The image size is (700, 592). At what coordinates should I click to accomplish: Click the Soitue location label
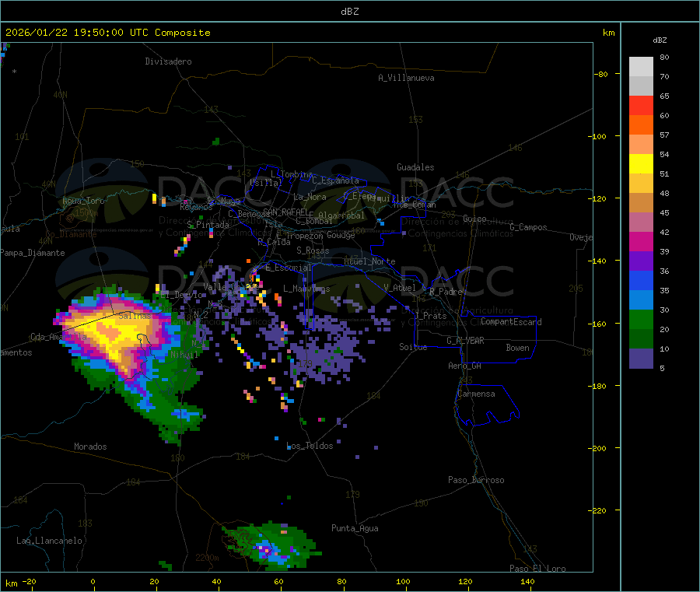414,347
